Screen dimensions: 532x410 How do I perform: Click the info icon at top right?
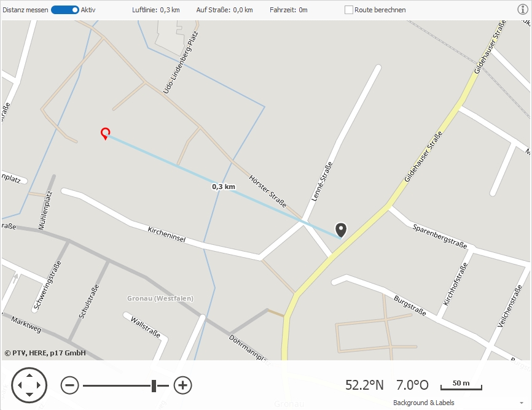pyautogui.click(x=523, y=9)
